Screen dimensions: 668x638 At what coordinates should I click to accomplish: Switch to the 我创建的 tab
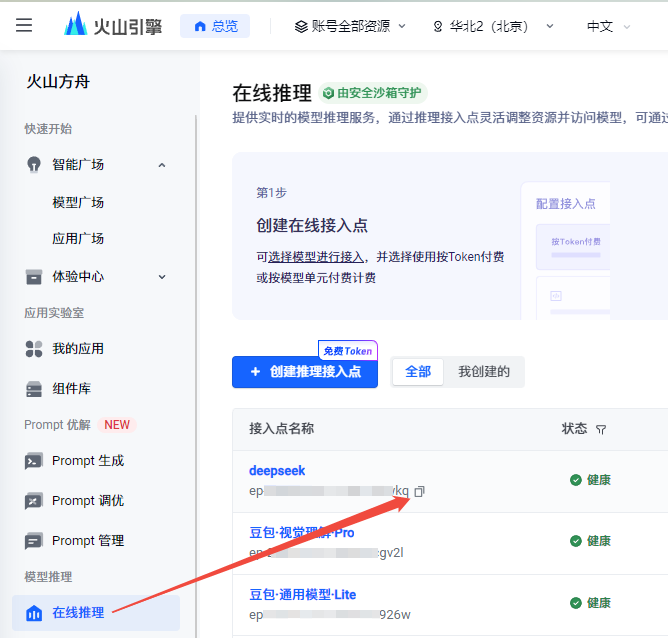pyautogui.click(x=484, y=372)
